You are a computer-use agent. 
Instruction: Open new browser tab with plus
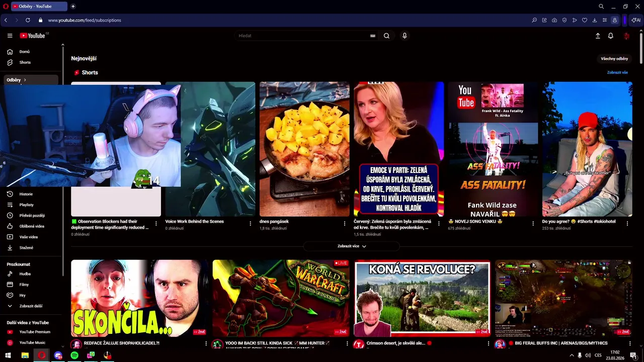tap(73, 7)
